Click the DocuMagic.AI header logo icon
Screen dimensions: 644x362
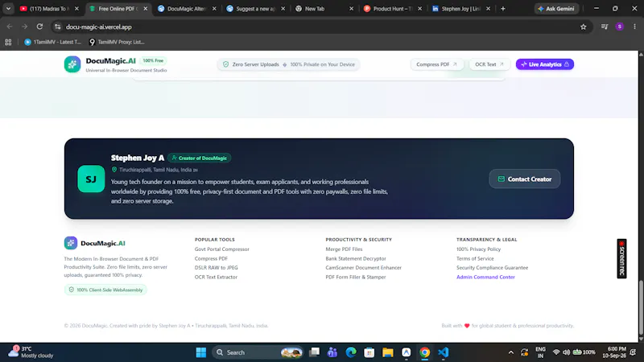click(x=72, y=64)
